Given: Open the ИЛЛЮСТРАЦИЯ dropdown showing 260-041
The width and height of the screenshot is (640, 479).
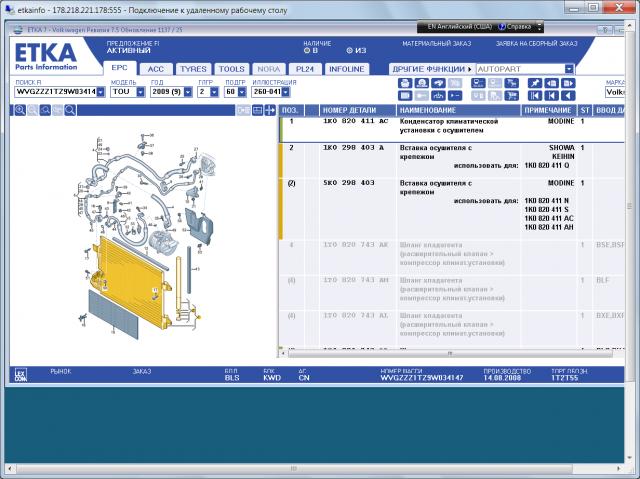Looking at the screenshot, I should point(286,92).
